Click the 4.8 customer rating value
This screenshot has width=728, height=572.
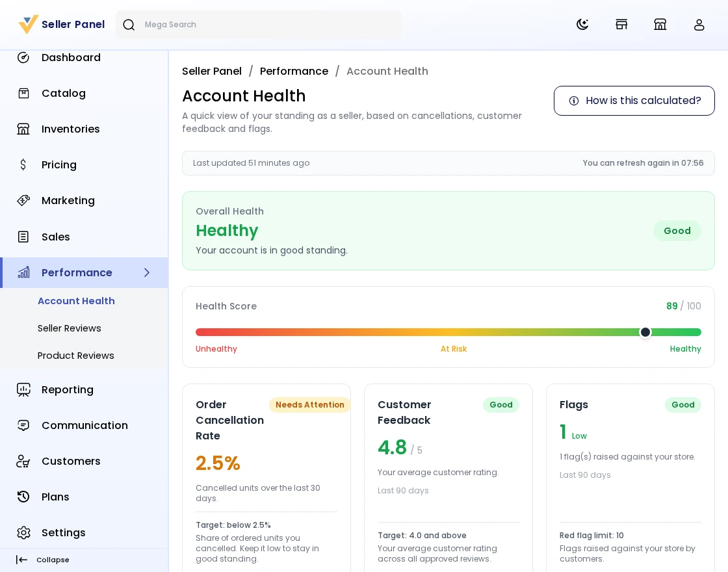392,448
